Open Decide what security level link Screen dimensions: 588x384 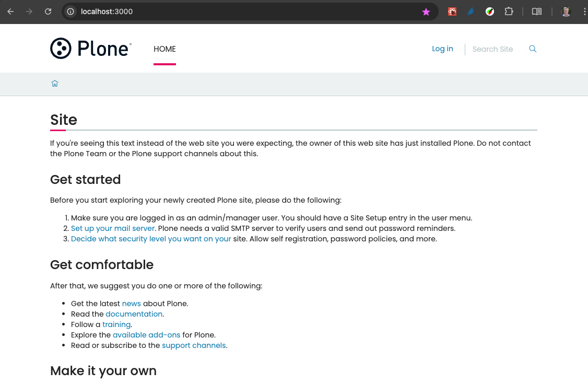tap(151, 239)
